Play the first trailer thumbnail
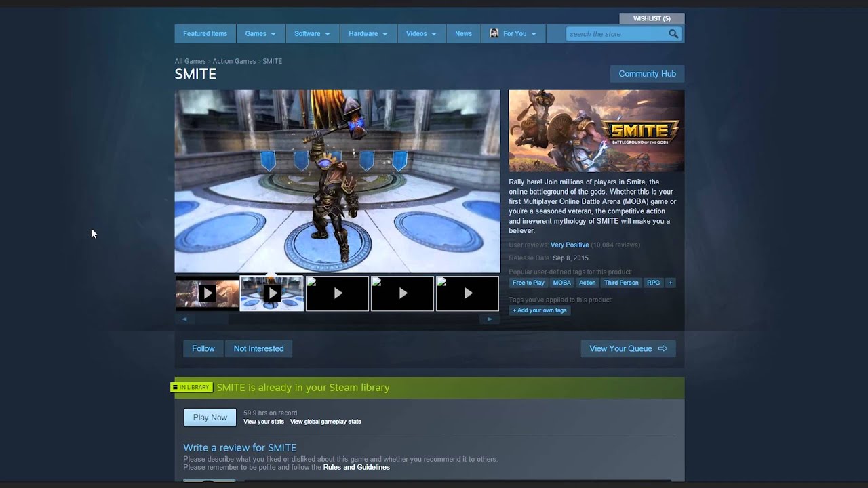 [207, 293]
